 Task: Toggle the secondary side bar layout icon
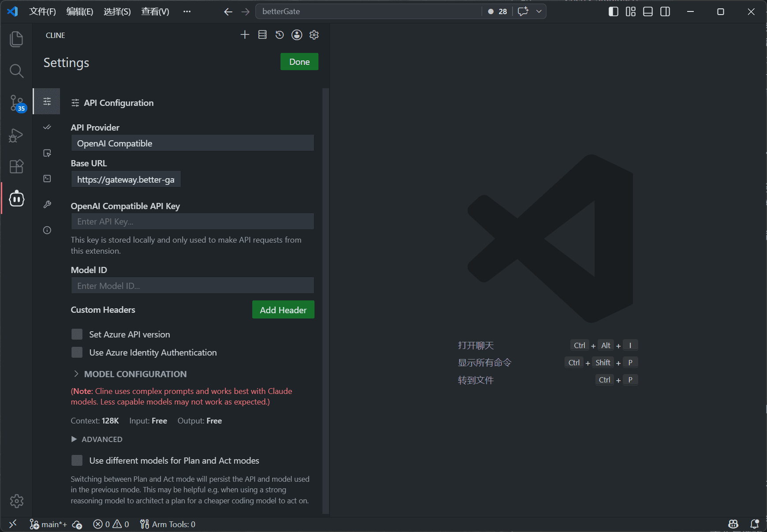point(665,11)
